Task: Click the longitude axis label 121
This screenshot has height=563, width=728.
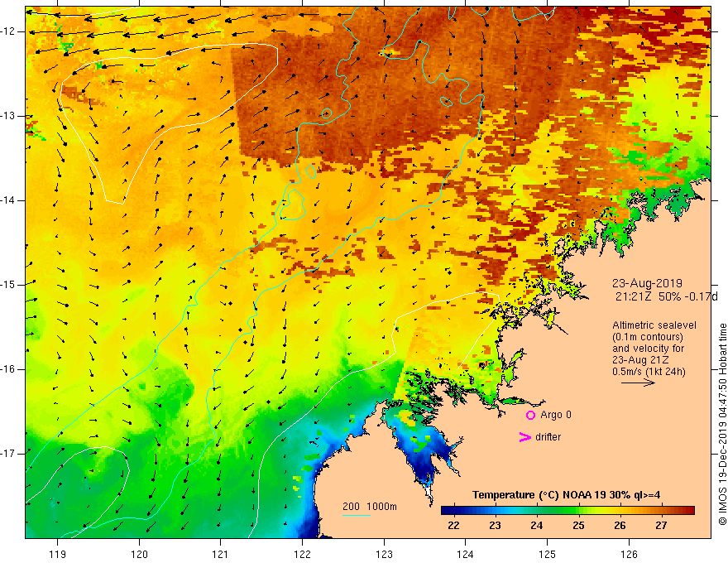Action: pyautogui.click(x=221, y=554)
